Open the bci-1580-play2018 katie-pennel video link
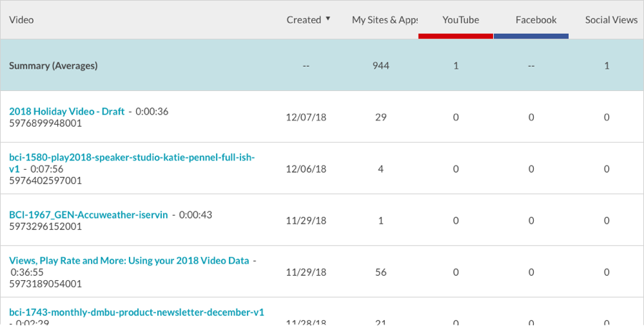This screenshot has width=644, height=326. click(x=132, y=158)
